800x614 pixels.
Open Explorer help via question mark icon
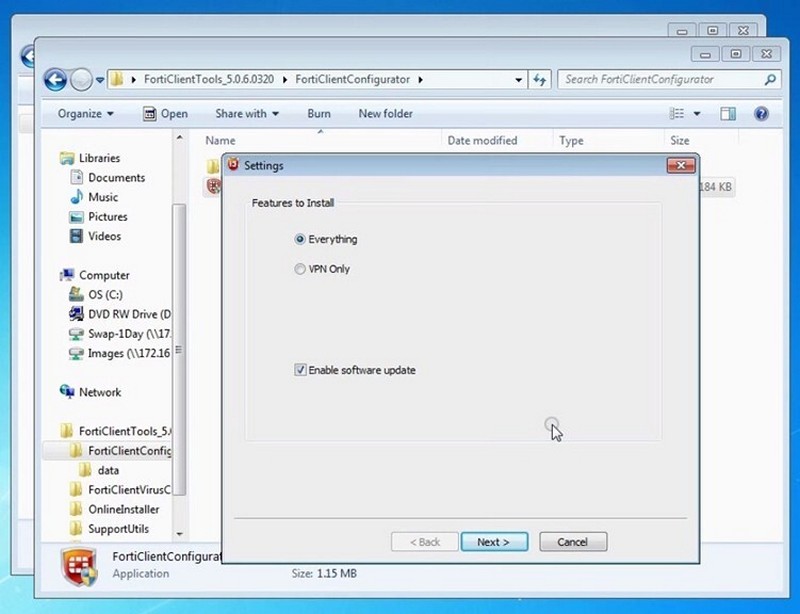(761, 113)
